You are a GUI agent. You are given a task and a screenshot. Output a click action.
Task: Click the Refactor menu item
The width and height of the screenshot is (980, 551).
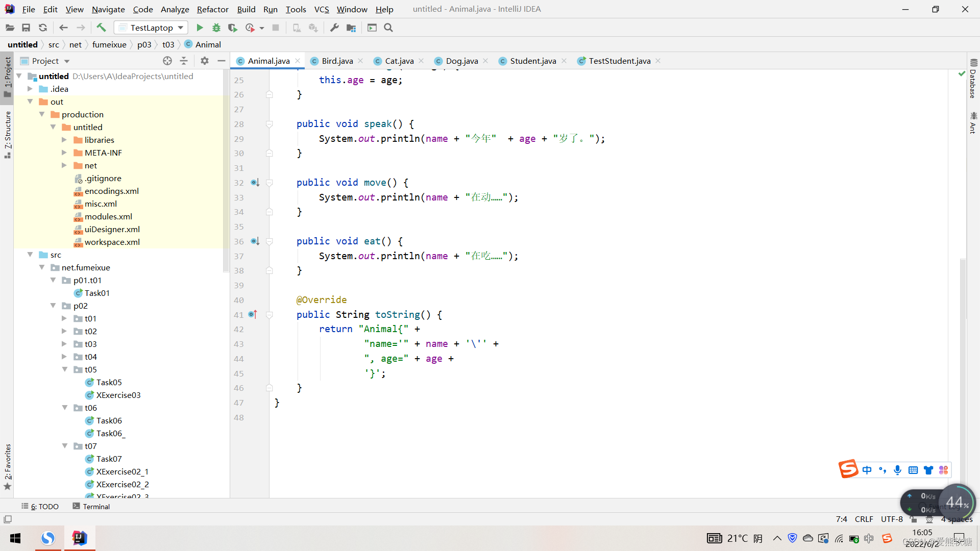tap(211, 9)
